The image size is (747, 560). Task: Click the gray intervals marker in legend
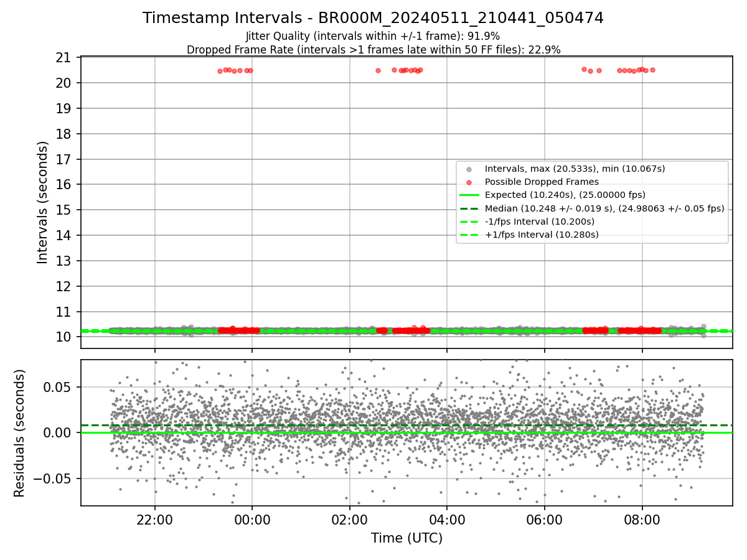point(470,169)
